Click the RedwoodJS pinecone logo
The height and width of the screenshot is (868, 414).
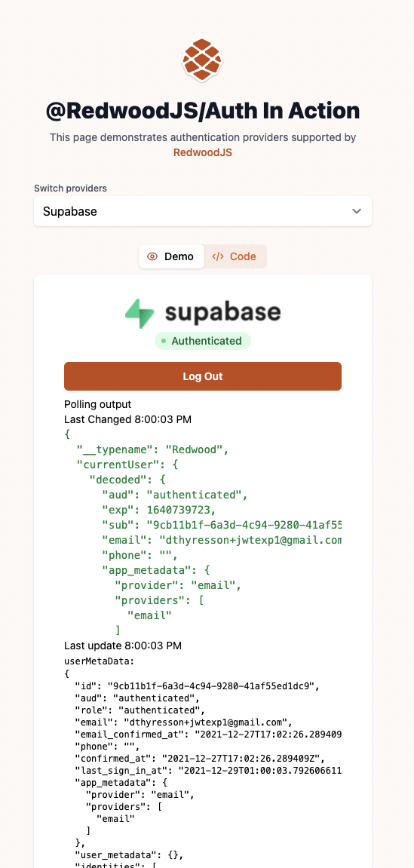point(202,60)
